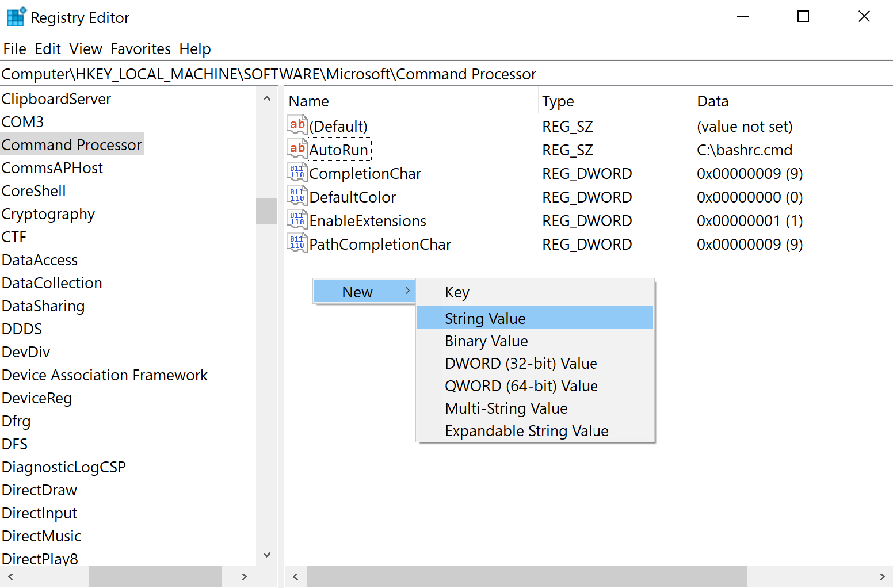Select the CompletionChar value name
The image size is (893, 588).
point(365,173)
